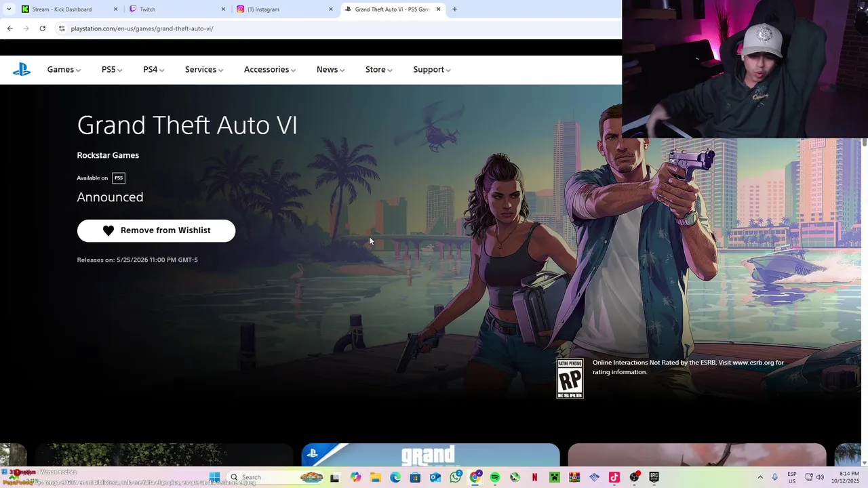The width and height of the screenshot is (868, 488).
Task: Click the microphone icon in system tray
Action: click(774, 477)
